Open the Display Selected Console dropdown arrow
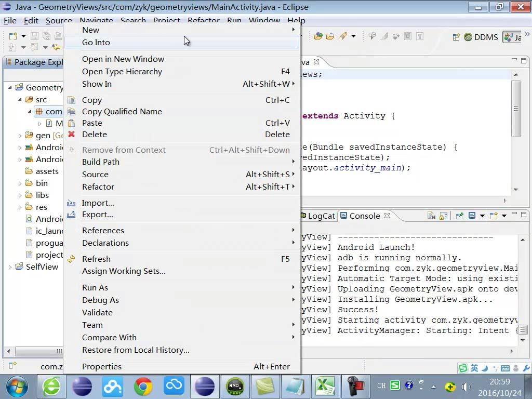Viewport: 532px width, 399px height. click(482, 216)
